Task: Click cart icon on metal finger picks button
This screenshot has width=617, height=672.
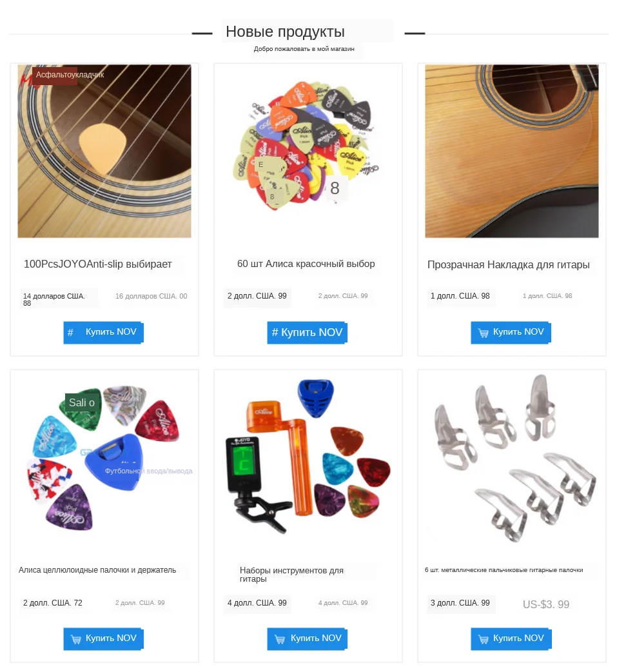Action: (x=484, y=639)
